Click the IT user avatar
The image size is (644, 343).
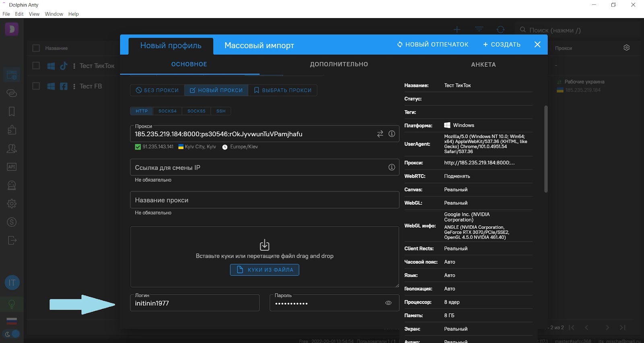[x=12, y=283]
